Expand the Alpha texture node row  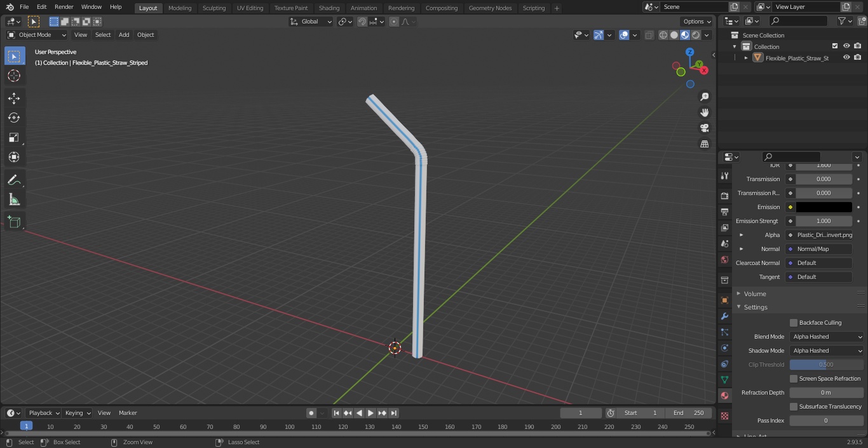coord(742,235)
